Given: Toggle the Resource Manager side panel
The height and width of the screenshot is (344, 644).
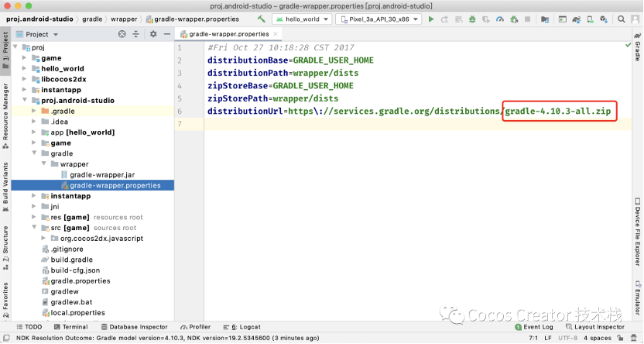Looking at the screenshot, I should [x=5, y=115].
